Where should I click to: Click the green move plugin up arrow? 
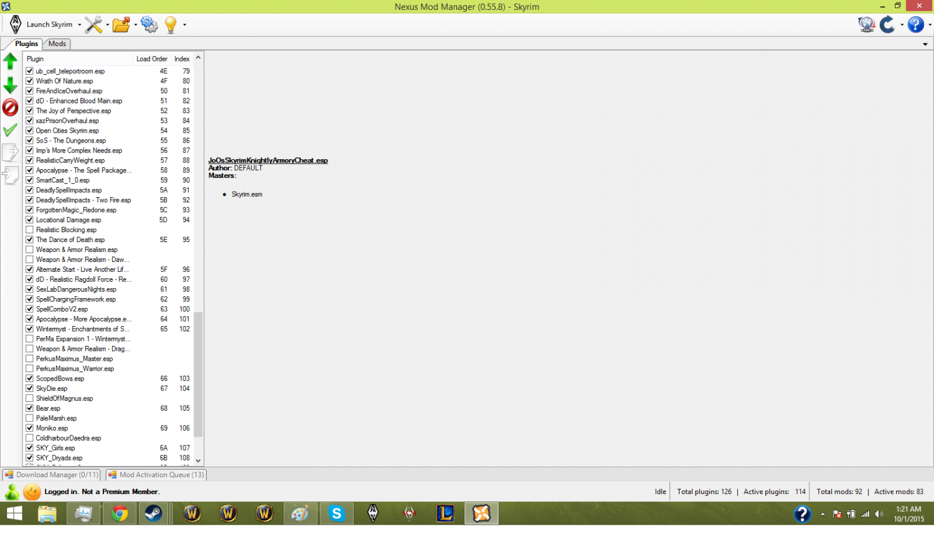(11, 61)
